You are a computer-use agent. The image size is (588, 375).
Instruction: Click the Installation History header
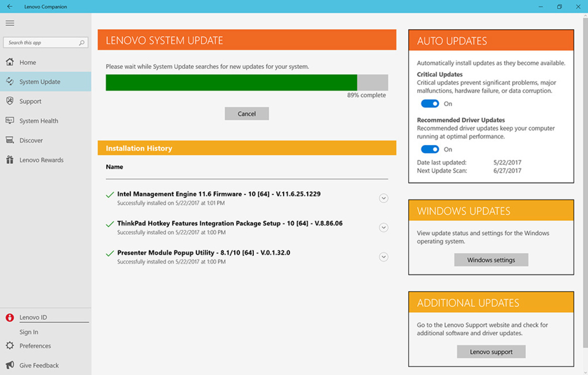pos(247,148)
